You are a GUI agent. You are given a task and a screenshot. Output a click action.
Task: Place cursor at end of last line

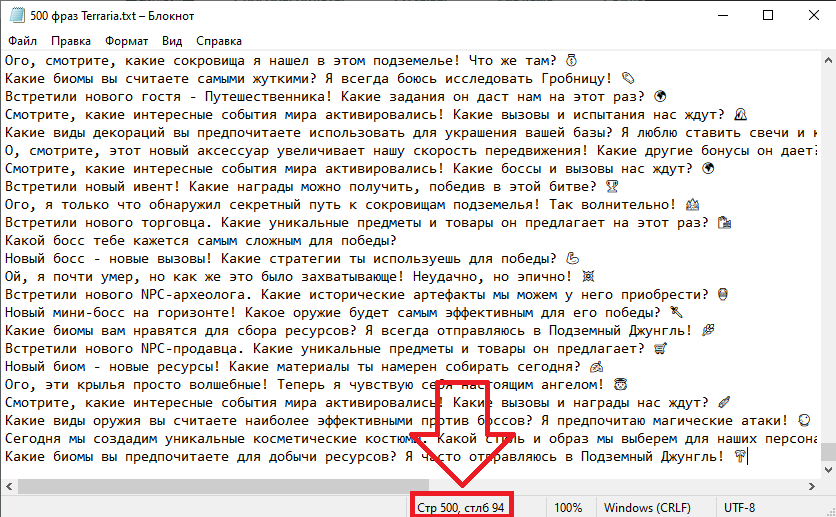(747, 457)
